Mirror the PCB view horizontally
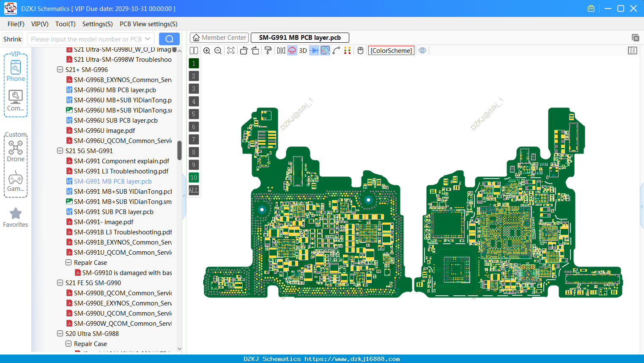The image size is (644, 363). (281, 51)
